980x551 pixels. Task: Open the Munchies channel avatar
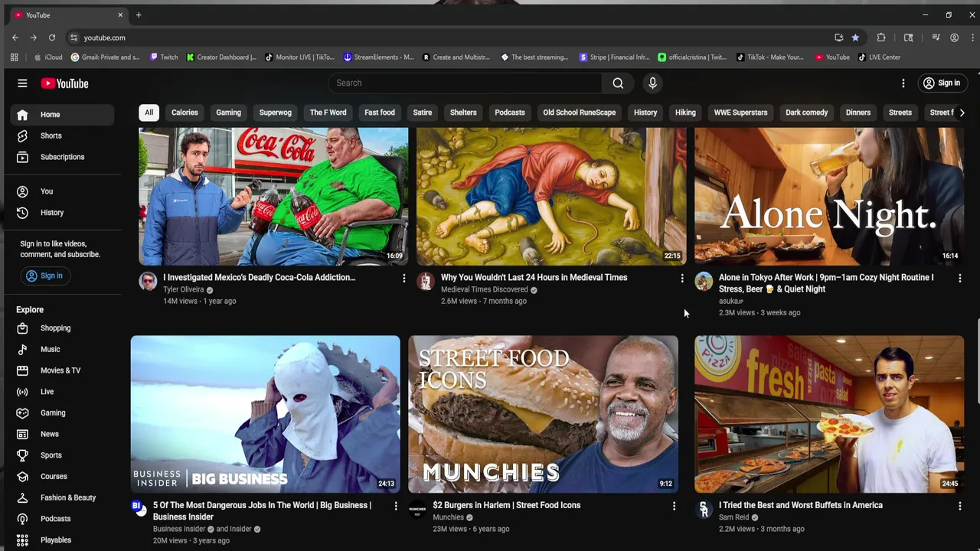[x=417, y=509]
